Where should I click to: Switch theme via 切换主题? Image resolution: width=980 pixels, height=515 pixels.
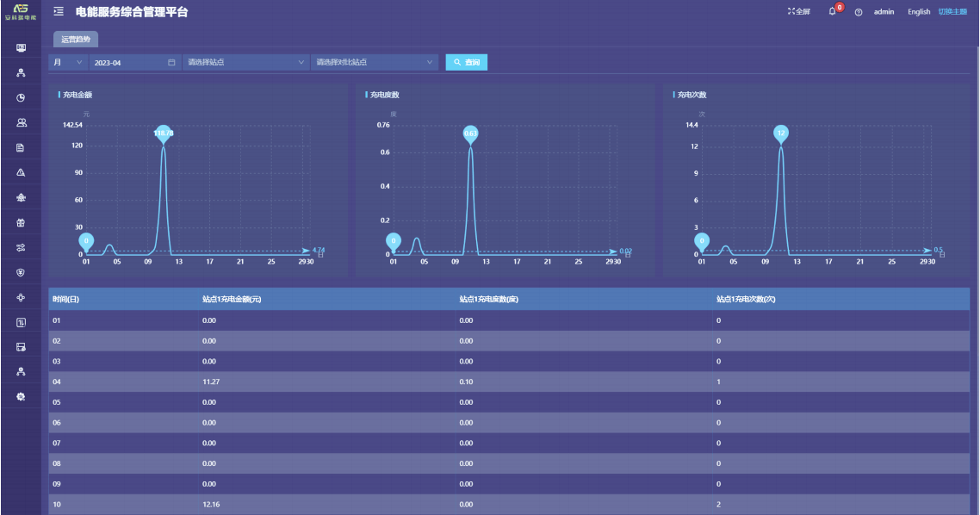tap(952, 12)
